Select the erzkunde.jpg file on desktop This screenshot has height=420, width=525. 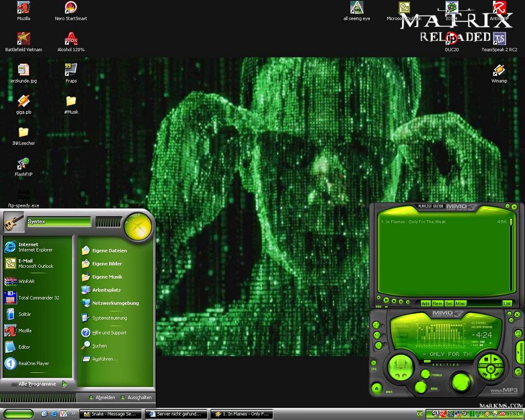pyautogui.click(x=24, y=73)
